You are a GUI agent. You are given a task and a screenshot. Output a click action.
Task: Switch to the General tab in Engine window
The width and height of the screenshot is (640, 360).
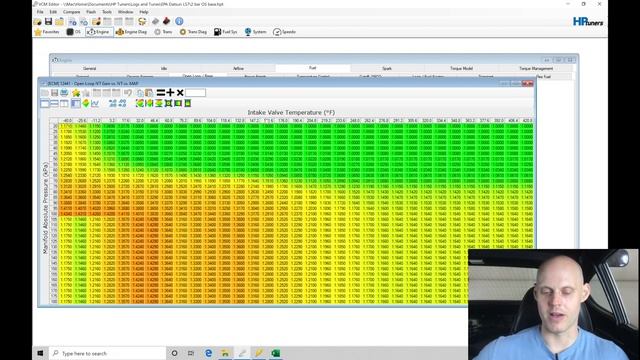point(89,69)
